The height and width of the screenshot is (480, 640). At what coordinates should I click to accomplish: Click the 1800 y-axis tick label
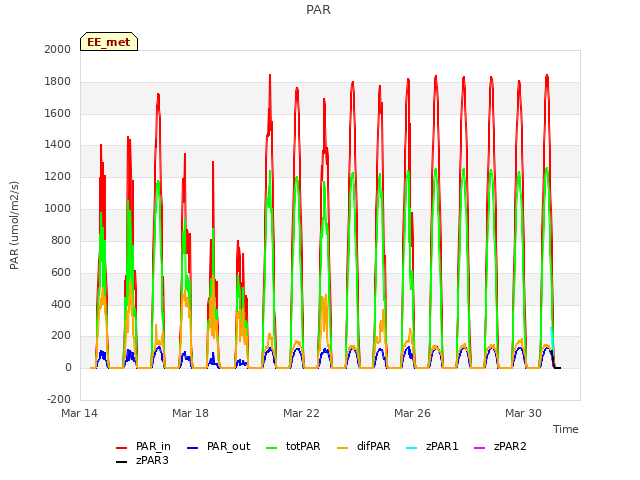point(58,82)
